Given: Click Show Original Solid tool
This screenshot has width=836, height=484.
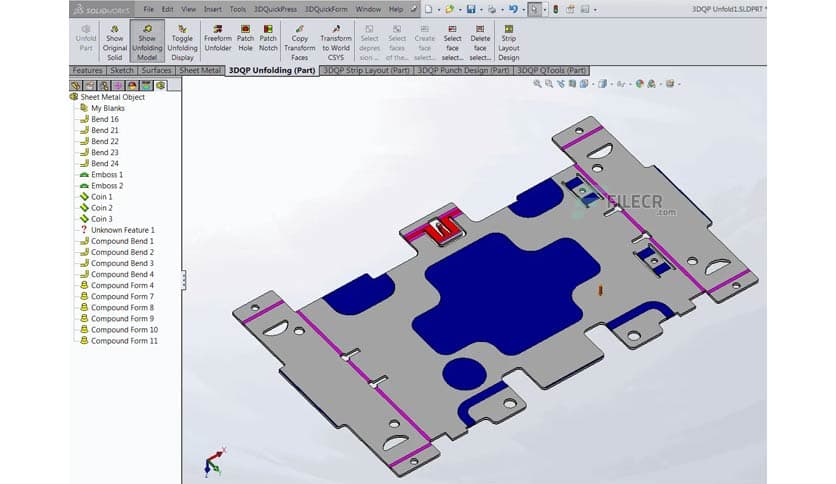Looking at the screenshot, I should 115,42.
